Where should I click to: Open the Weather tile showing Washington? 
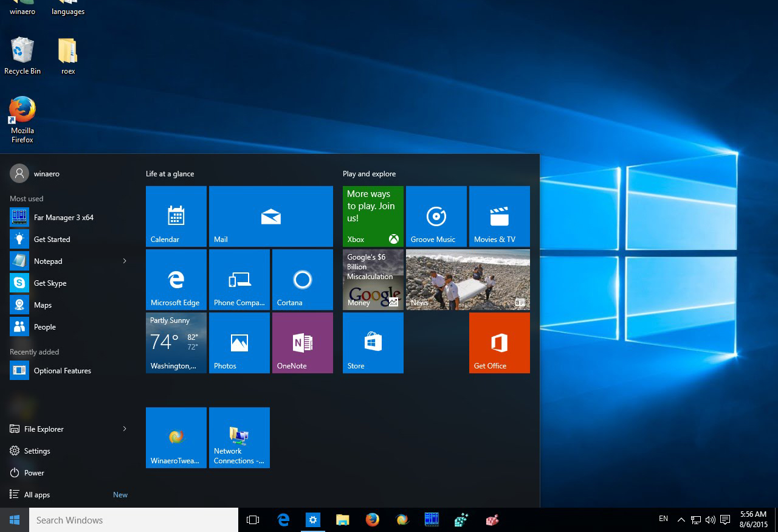pos(176,343)
